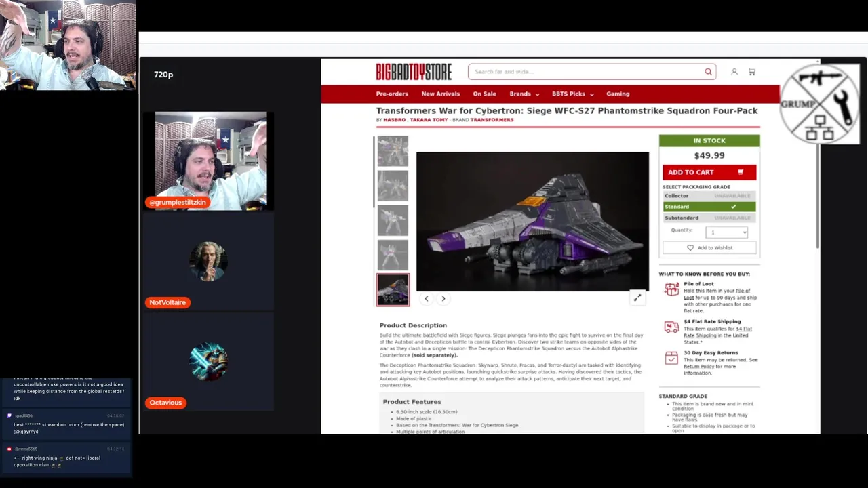Click the search magnifier icon
868x488 pixels.
tap(708, 72)
